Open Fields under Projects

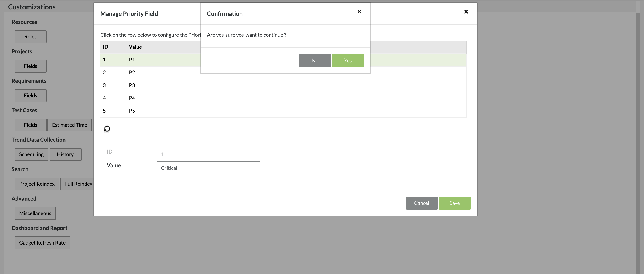pyautogui.click(x=30, y=66)
